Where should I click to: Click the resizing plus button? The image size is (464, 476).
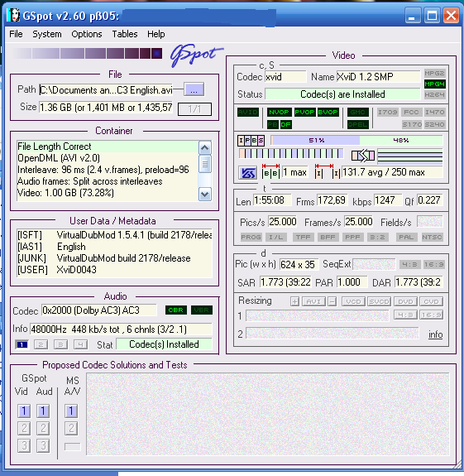[294, 301]
